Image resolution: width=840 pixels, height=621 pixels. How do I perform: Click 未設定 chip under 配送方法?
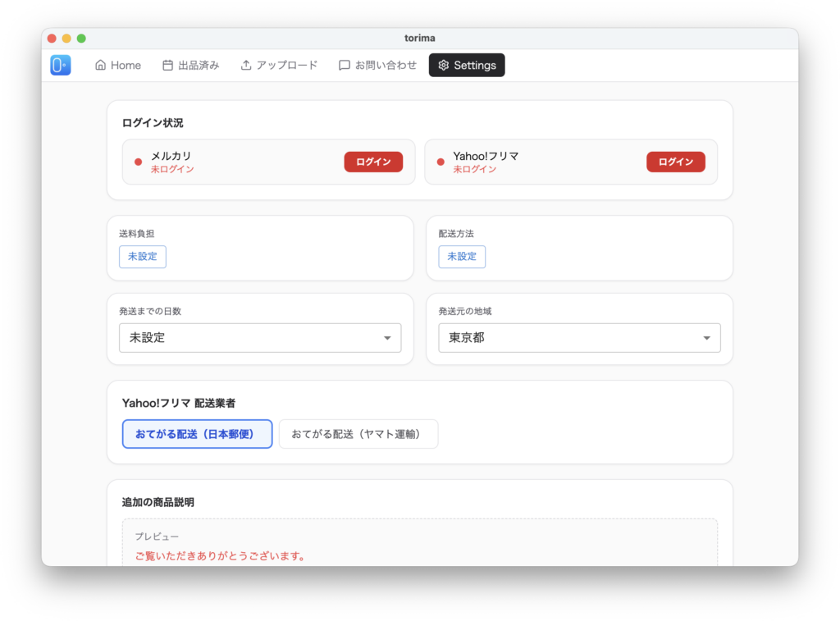pyautogui.click(x=462, y=257)
